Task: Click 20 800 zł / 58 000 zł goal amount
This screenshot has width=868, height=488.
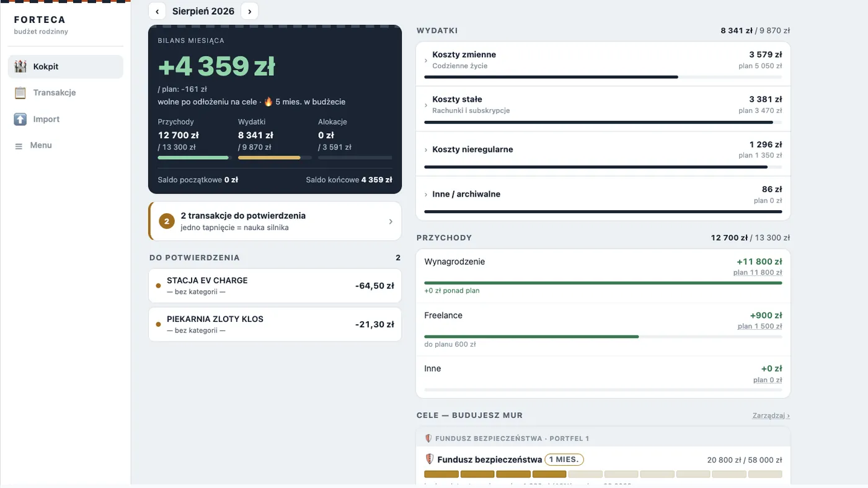Action: [x=745, y=460]
